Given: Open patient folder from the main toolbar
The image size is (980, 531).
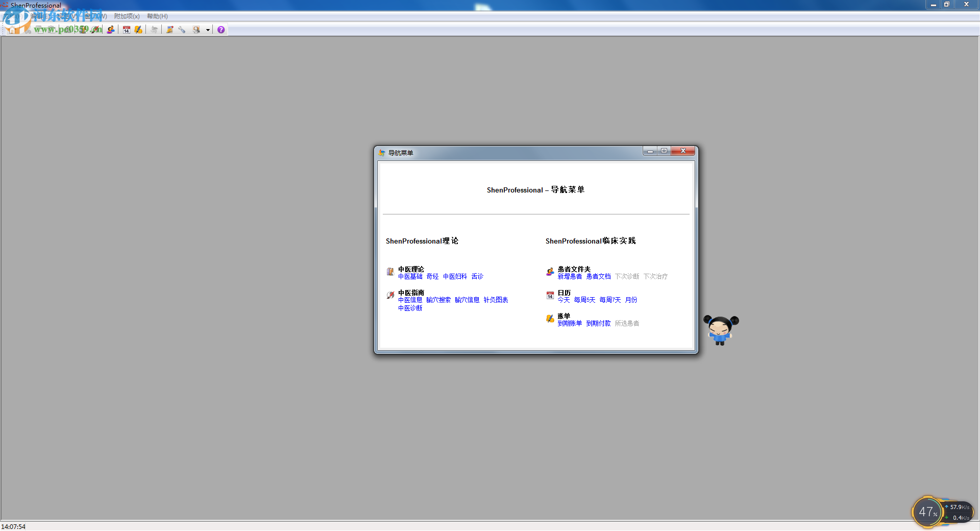Looking at the screenshot, I should (x=110, y=30).
